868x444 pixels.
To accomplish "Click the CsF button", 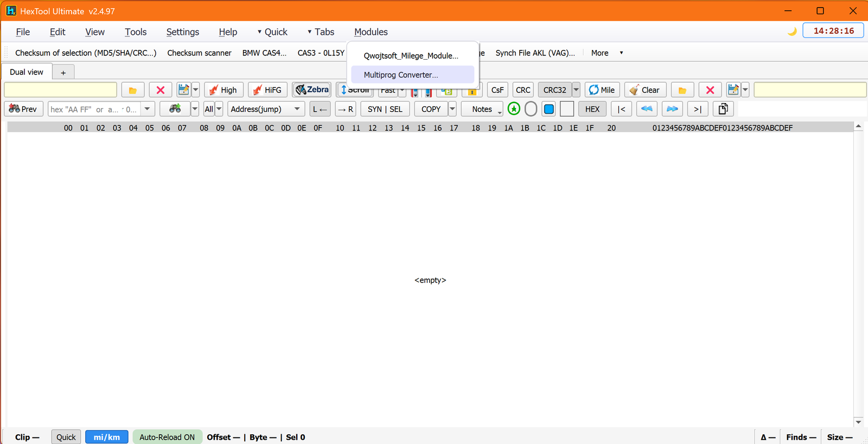I will coord(497,90).
